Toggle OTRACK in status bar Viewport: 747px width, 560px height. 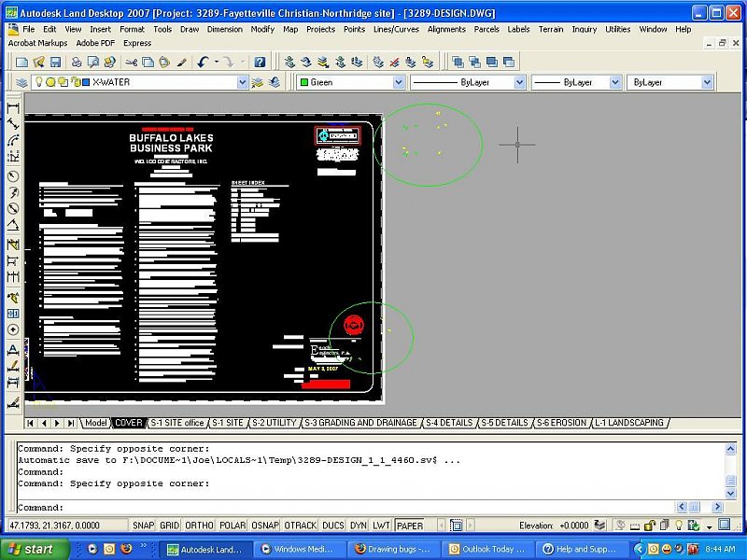[x=301, y=525]
